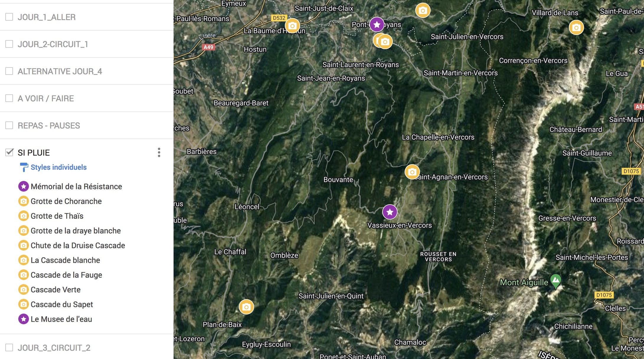The height and width of the screenshot is (359, 644).
Task: Click the JOUR_3_CIRCUIT_2 layer title
Action: tap(54, 348)
